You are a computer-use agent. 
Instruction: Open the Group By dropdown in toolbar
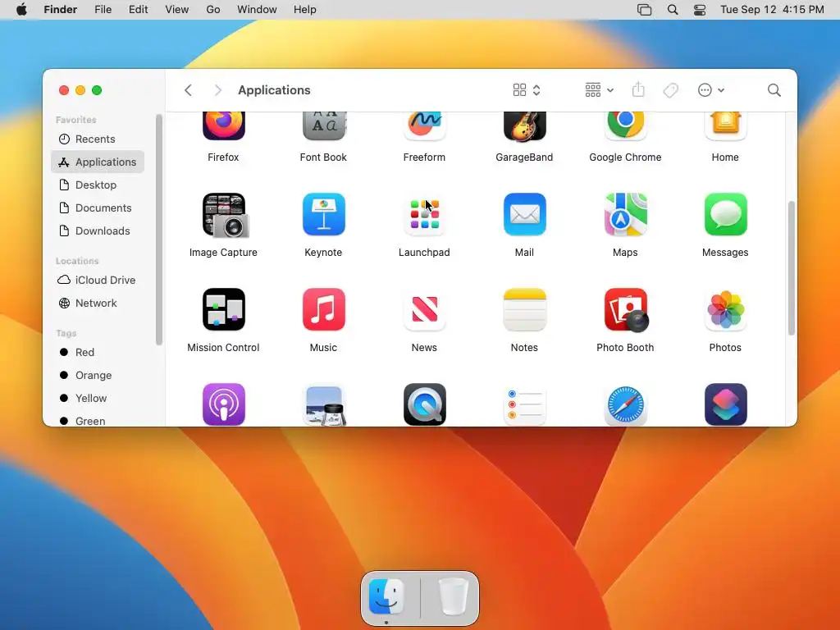(x=599, y=90)
